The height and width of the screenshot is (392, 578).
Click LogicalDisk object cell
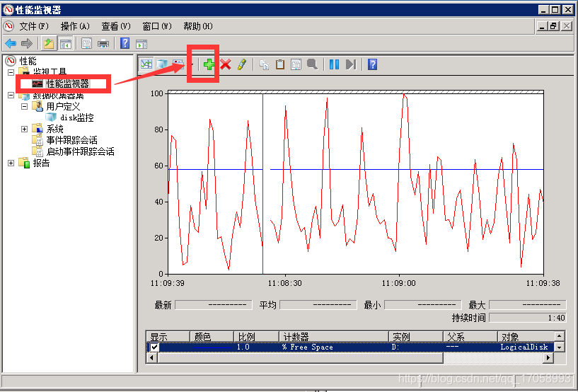[524, 347]
